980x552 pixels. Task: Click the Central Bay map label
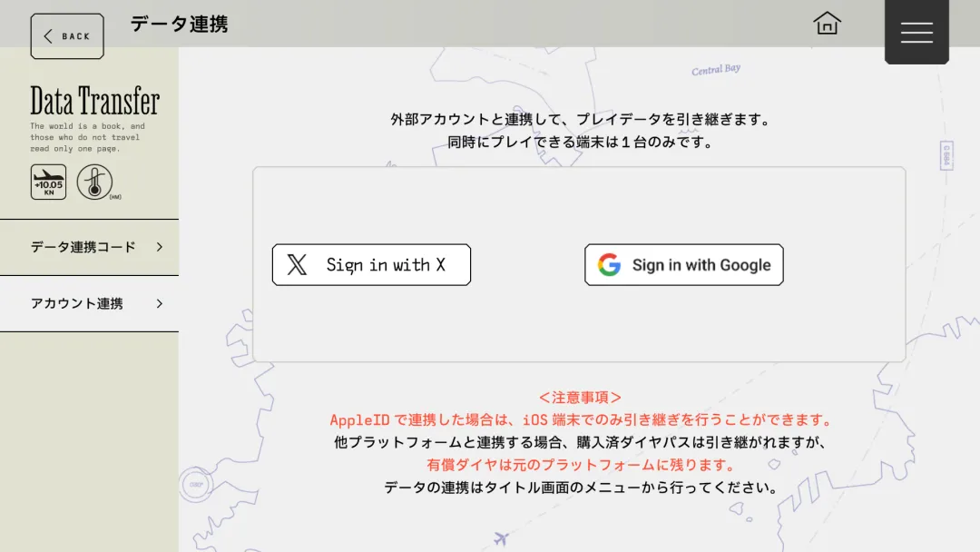point(715,70)
